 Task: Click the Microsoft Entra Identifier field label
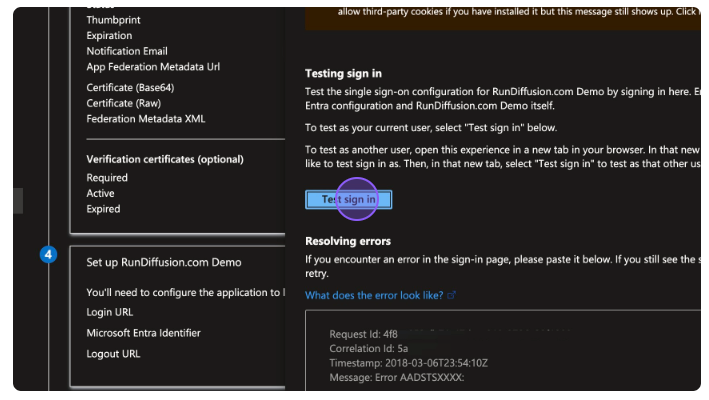click(x=143, y=333)
